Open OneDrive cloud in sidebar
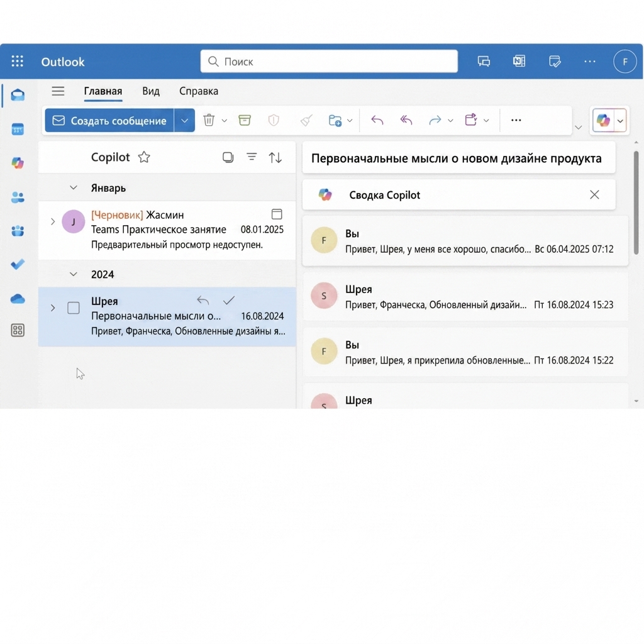This screenshot has width=644, height=644. point(18,299)
